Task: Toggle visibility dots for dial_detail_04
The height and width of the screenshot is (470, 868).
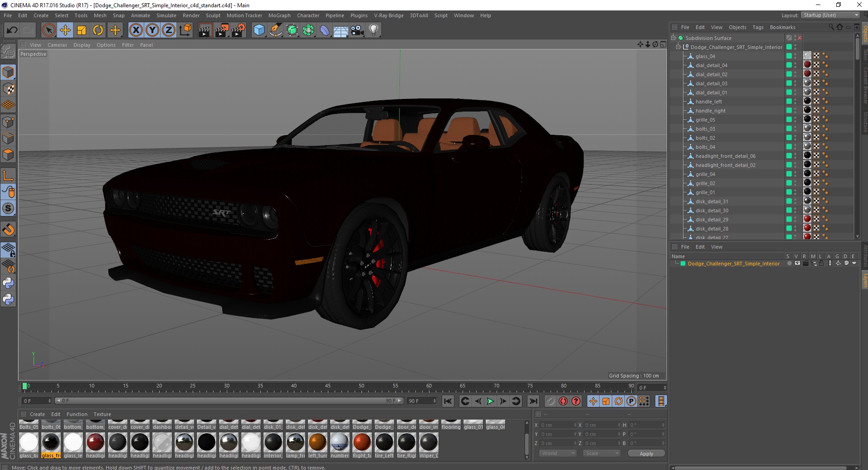Action: 795,65
